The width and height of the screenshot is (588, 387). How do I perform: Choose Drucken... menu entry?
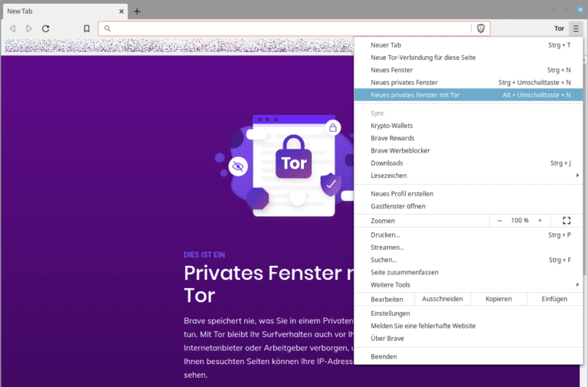pyautogui.click(x=469, y=235)
